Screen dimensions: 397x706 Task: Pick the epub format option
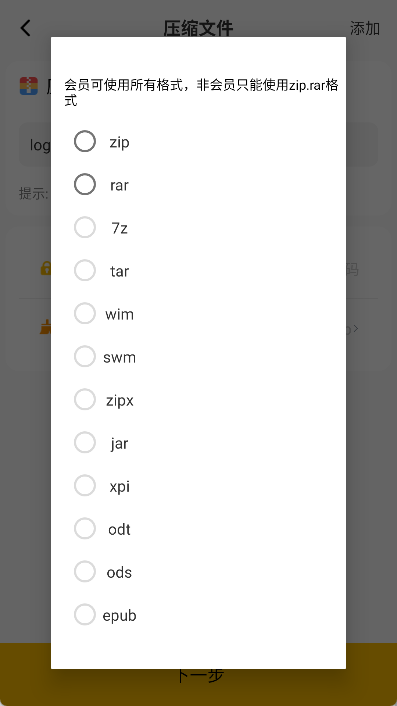[85, 615]
